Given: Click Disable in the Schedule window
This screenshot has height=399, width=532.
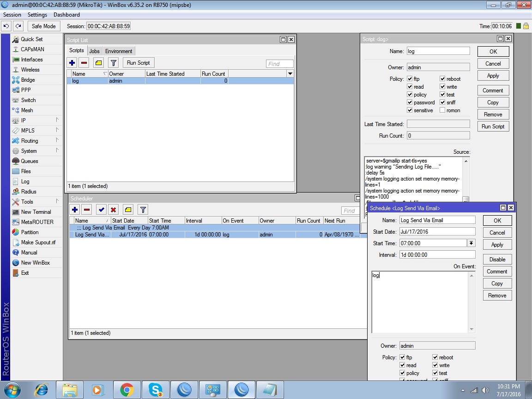Looking at the screenshot, I should pyautogui.click(x=497, y=259).
